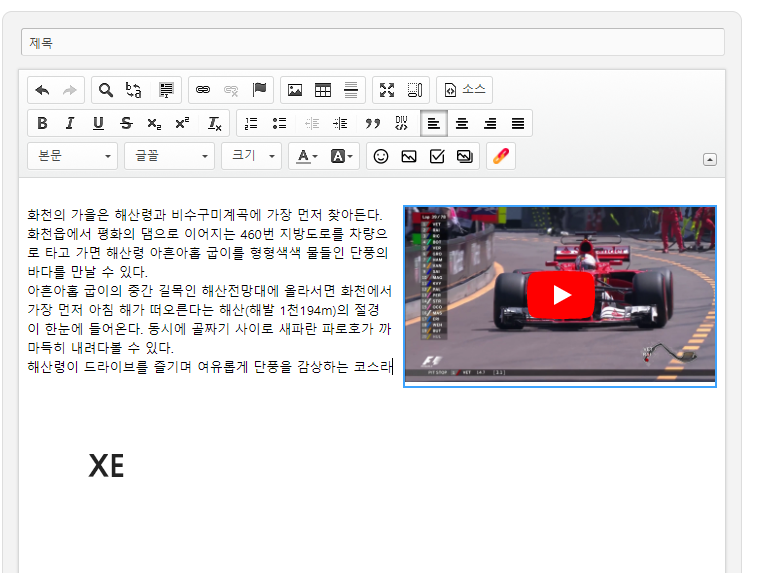This screenshot has width=760, height=573.
Task: Click the undo arrow icon
Action: (x=42, y=90)
